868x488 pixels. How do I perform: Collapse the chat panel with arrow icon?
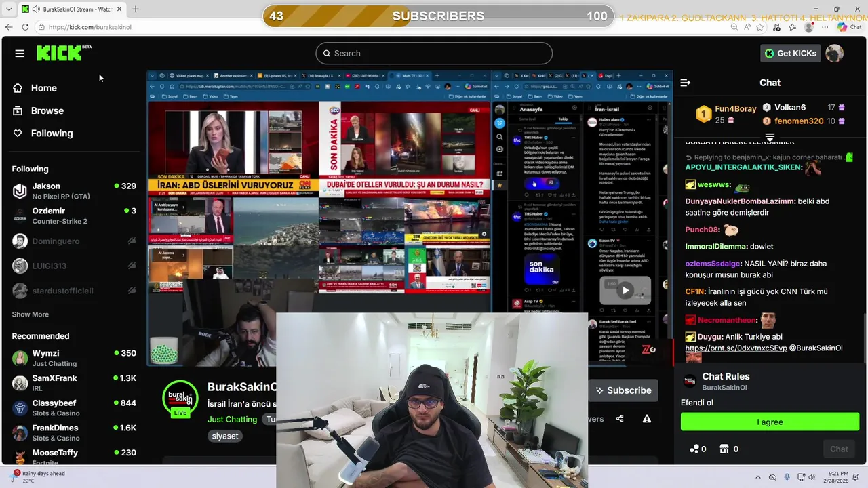click(685, 83)
